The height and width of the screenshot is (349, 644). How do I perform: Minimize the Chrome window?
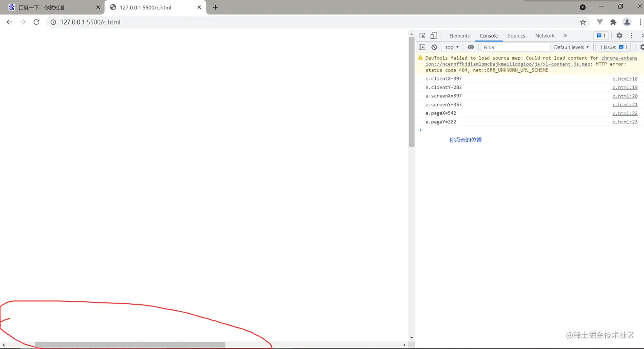tap(601, 6)
